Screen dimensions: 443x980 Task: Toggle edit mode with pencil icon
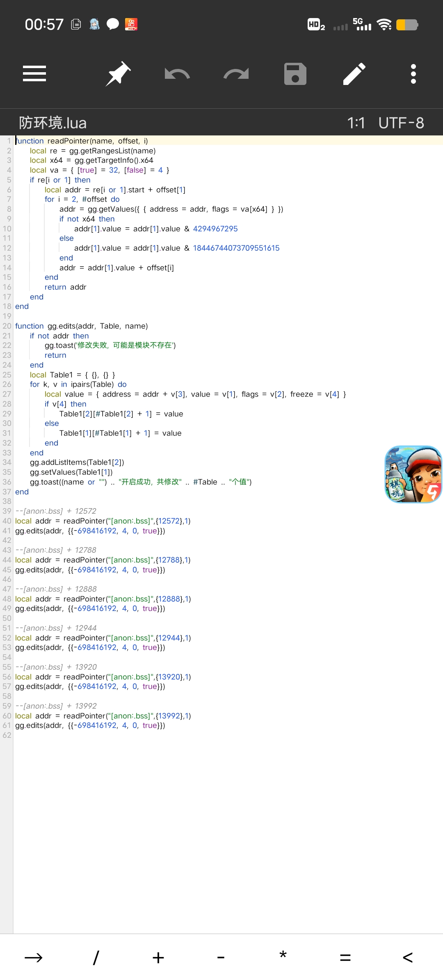coord(354,74)
